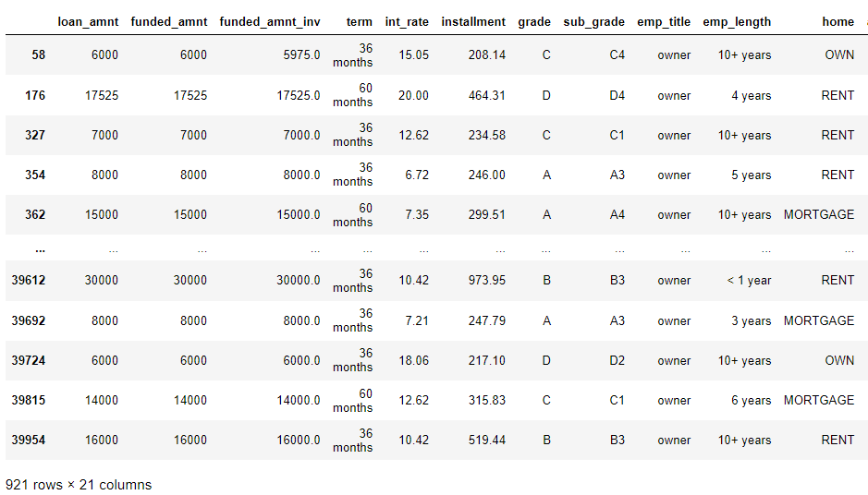Select the funded_amnt column header
This screenshot has height=495, width=868.
click(169, 21)
